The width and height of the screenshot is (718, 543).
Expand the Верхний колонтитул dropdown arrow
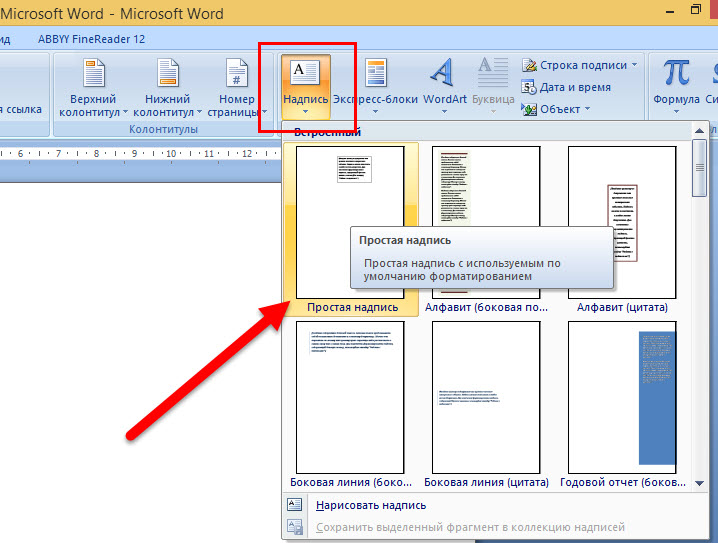coord(125,112)
